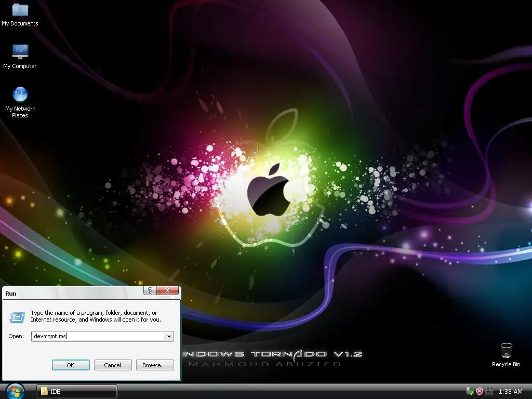Click the green shield network tray icon

tap(470, 392)
